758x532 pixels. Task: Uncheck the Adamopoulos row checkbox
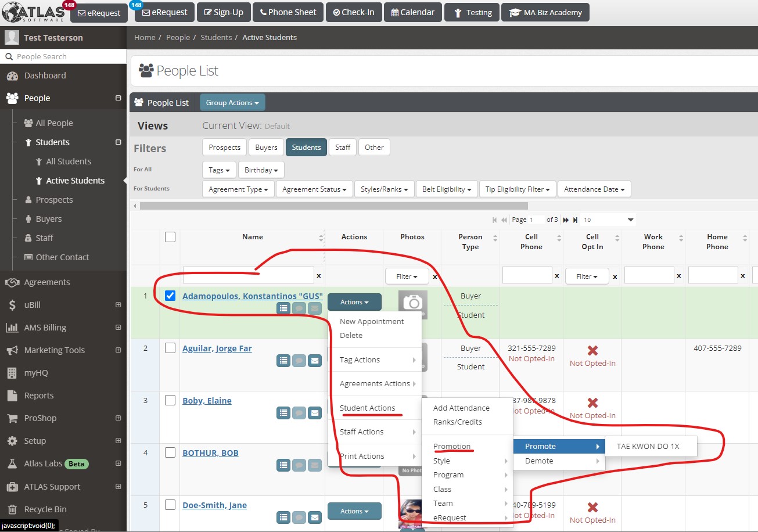170,296
